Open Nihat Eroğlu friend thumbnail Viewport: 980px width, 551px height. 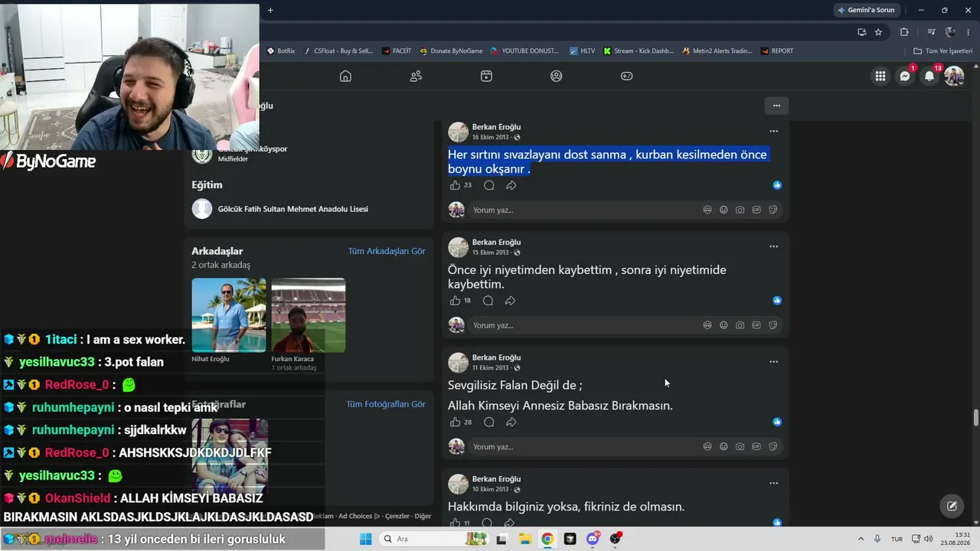229,315
